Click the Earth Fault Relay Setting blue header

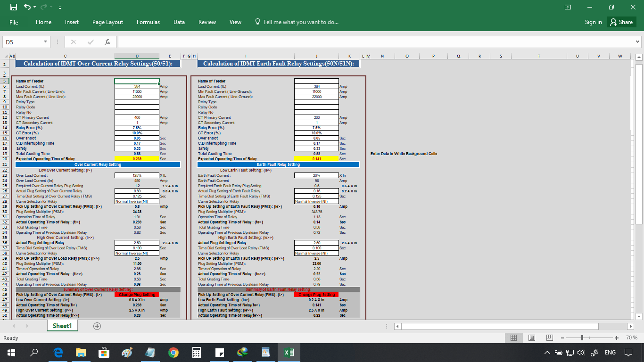click(x=278, y=165)
